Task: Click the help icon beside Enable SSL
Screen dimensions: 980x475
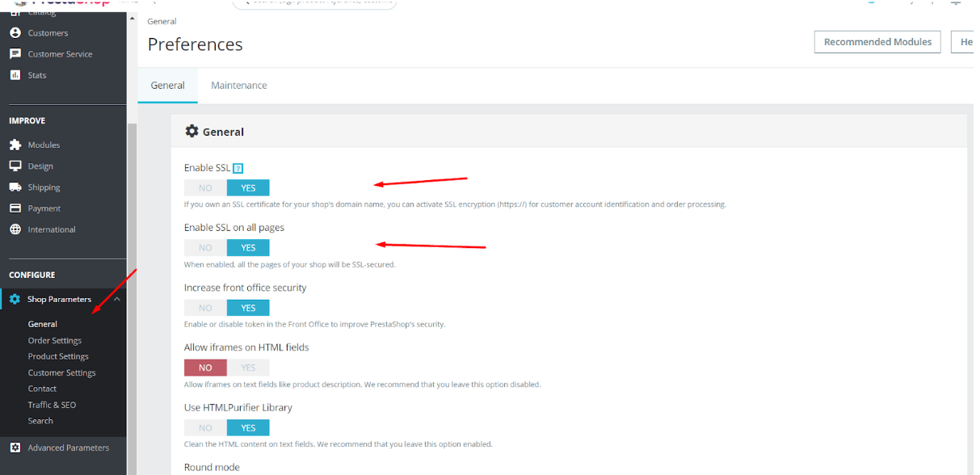Action: pyautogui.click(x=238, y=168)
